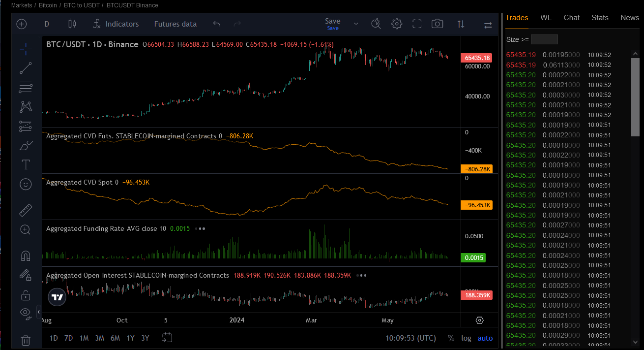
Task: Open the Markets breadcrumb link
Action: coord(22,5)
